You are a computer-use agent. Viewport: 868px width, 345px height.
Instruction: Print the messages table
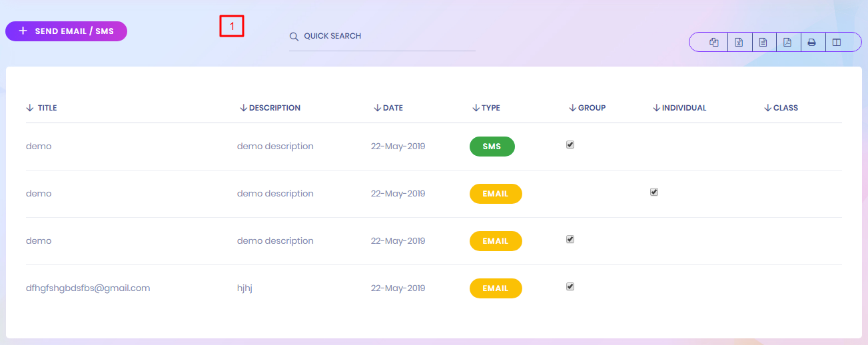(x=812, y=43)
